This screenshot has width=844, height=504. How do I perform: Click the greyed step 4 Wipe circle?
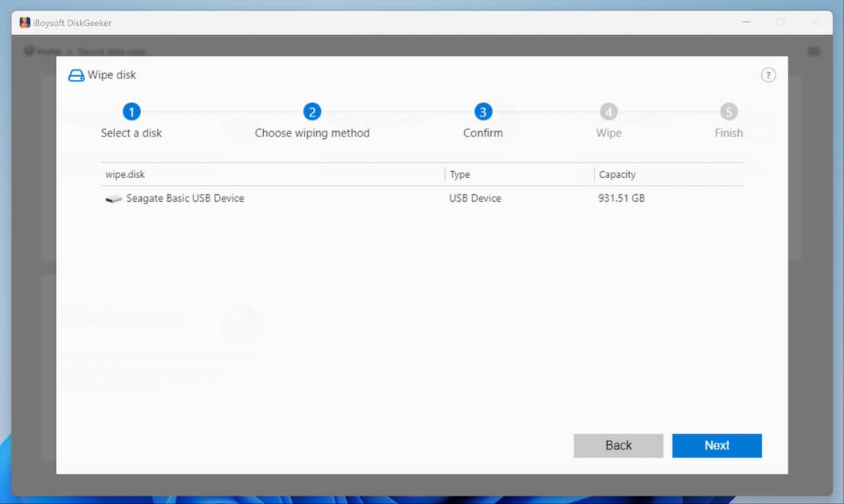(x=608, y=112)
